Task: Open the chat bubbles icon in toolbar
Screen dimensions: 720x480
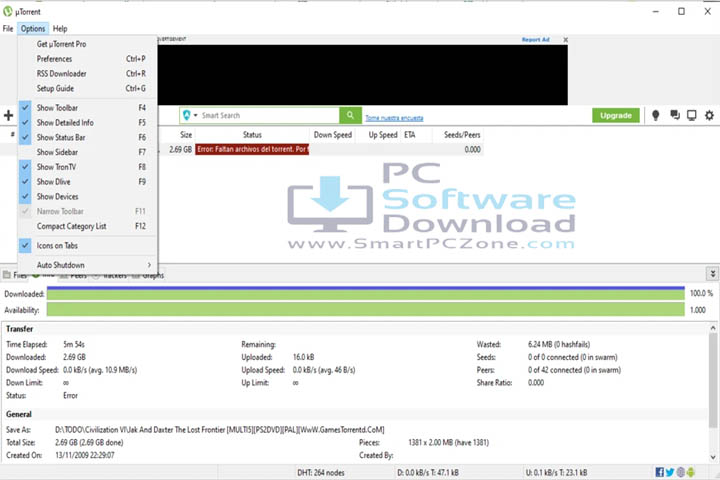Action: (675, 115)
